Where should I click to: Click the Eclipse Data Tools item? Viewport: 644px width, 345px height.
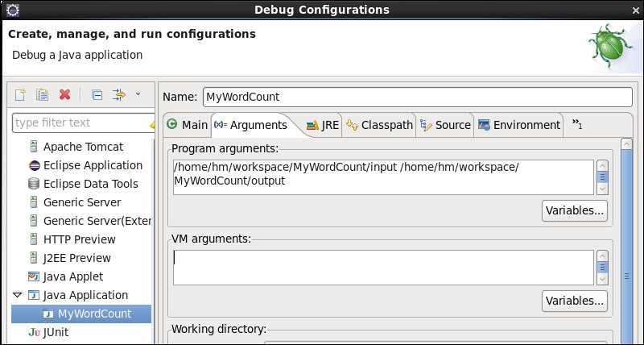[x=90, y=184]
